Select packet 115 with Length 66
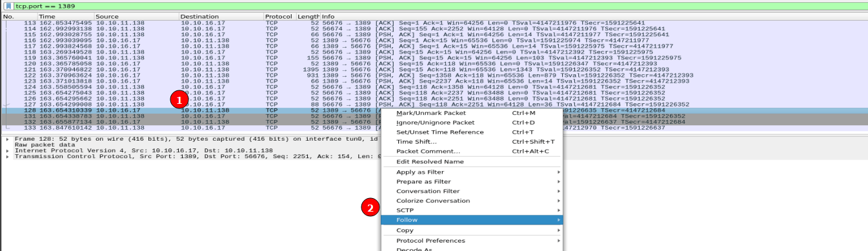The height and width of the screenshot is (251, 868). pyautogui.click(x=434, y=34)
